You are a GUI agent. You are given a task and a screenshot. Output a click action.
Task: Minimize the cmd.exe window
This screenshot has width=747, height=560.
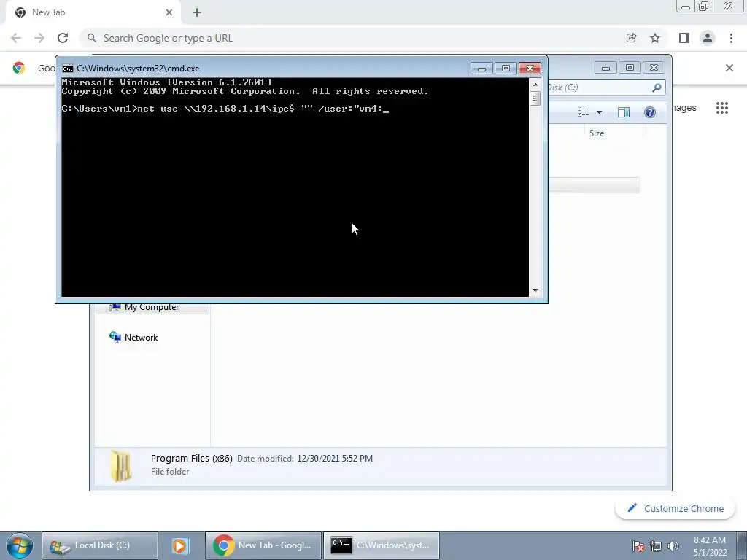[x=481, y=69]
